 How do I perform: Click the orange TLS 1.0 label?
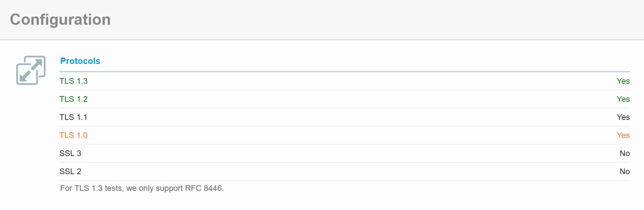pos(73,135)
